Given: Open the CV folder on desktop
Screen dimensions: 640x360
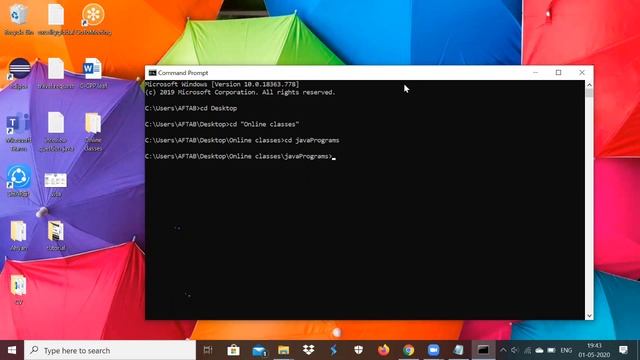Looking at the screenshot, I should pos(18,289).
